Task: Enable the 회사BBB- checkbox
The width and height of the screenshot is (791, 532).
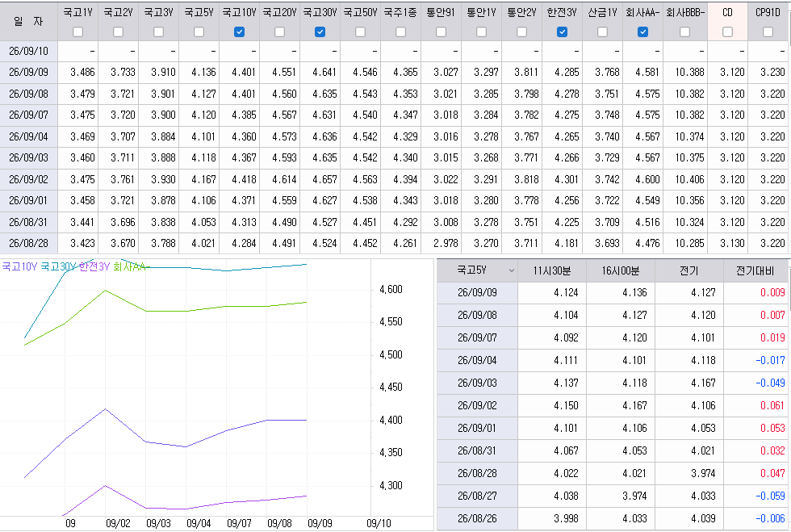Action: click(x=684, y=31)
